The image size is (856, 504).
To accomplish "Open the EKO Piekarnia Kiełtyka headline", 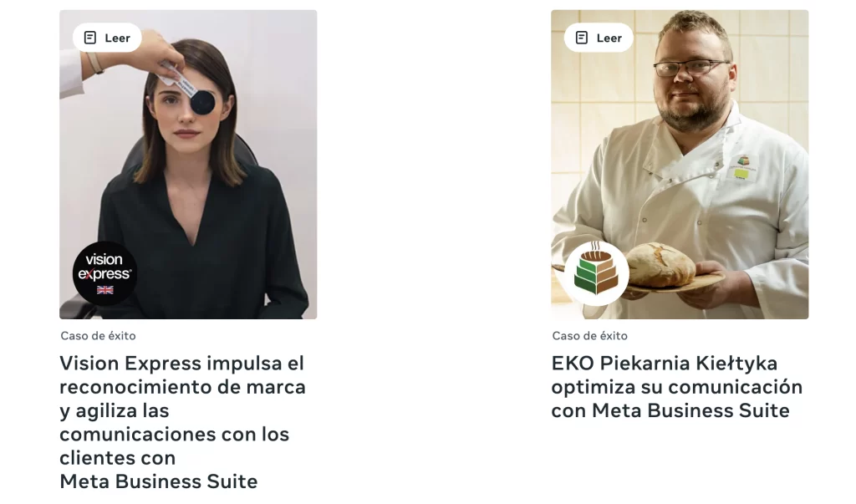I will [677, 387].
